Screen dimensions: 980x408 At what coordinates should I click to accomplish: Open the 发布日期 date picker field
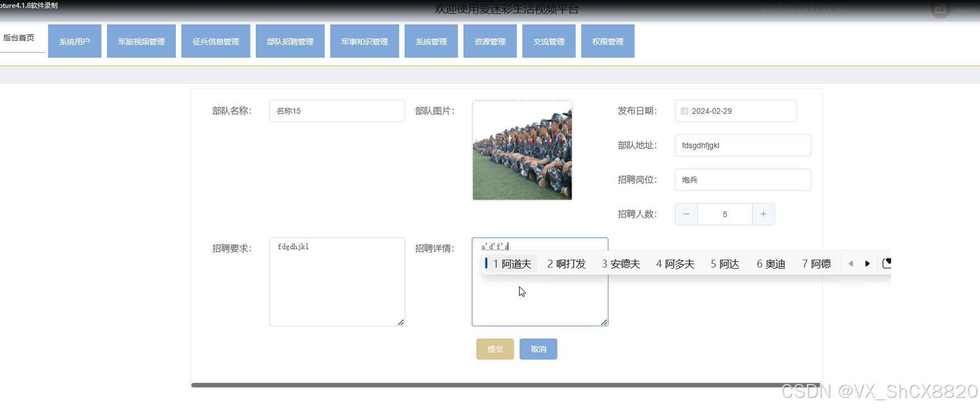click(736, 111)
